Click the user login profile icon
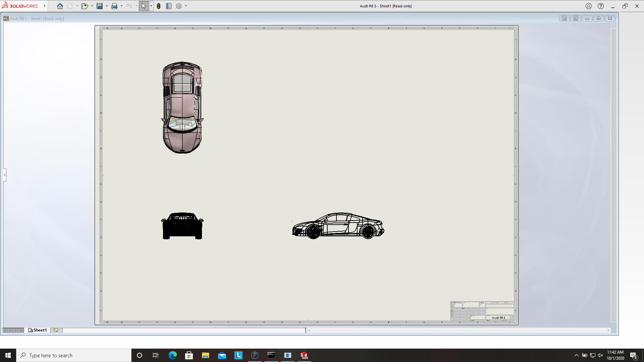This screenshot has height=362, width=644. 588,6
